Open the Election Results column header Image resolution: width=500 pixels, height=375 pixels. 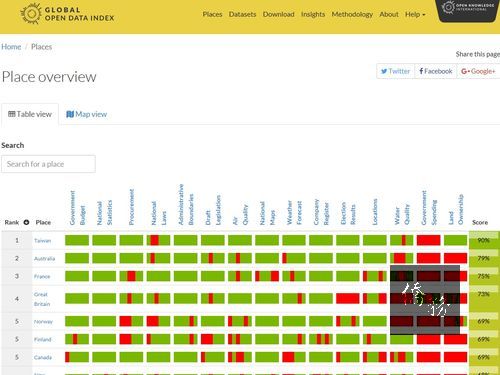click(x=348, y=213)
